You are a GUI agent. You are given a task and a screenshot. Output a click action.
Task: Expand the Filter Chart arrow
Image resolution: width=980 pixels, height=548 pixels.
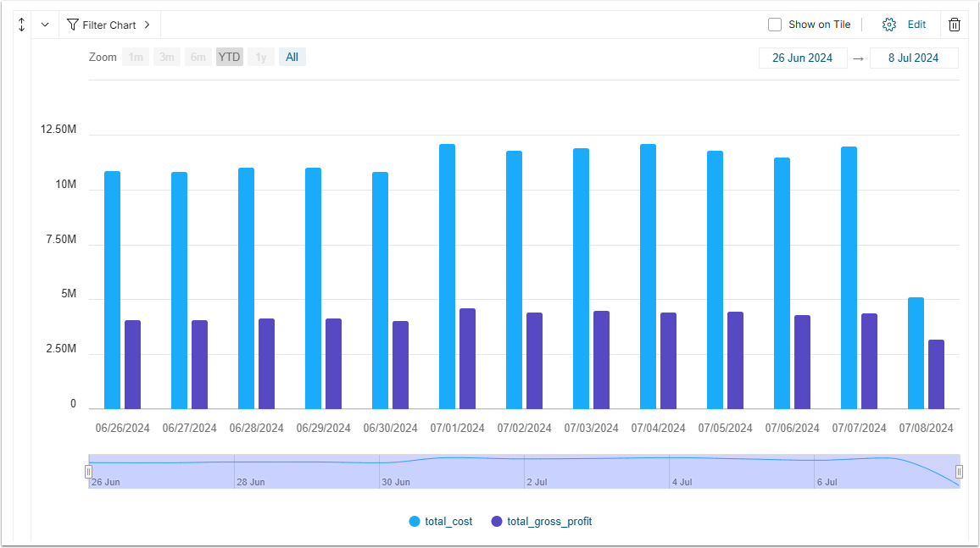point(147,25)
